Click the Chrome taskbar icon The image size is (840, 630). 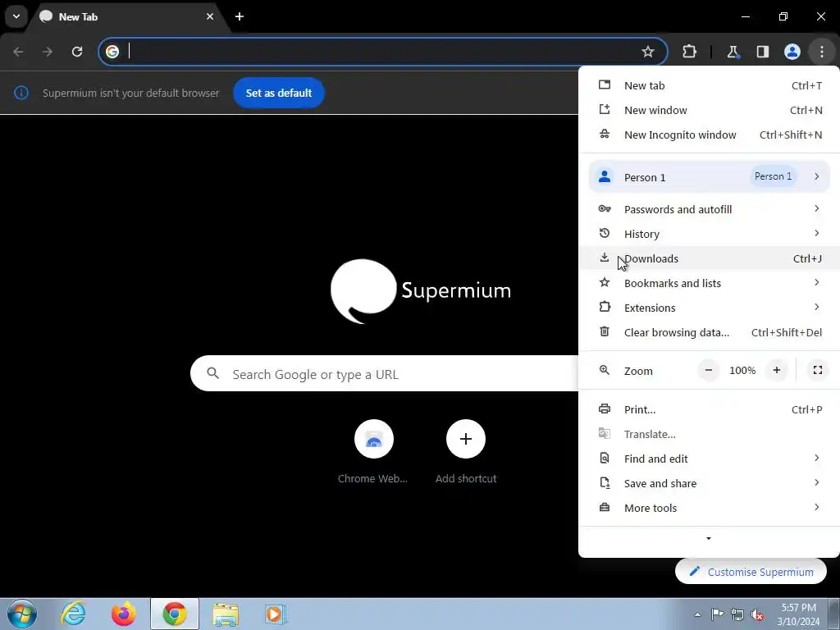175,614
